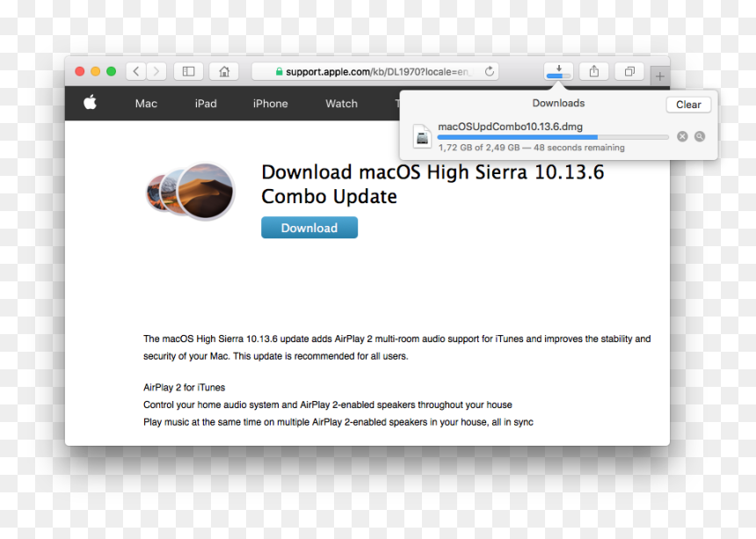Cancel the macOSUpdCombo10.13.6.dmg download
This screenshot has width=756, height=539.
click(x=682, y=136)
